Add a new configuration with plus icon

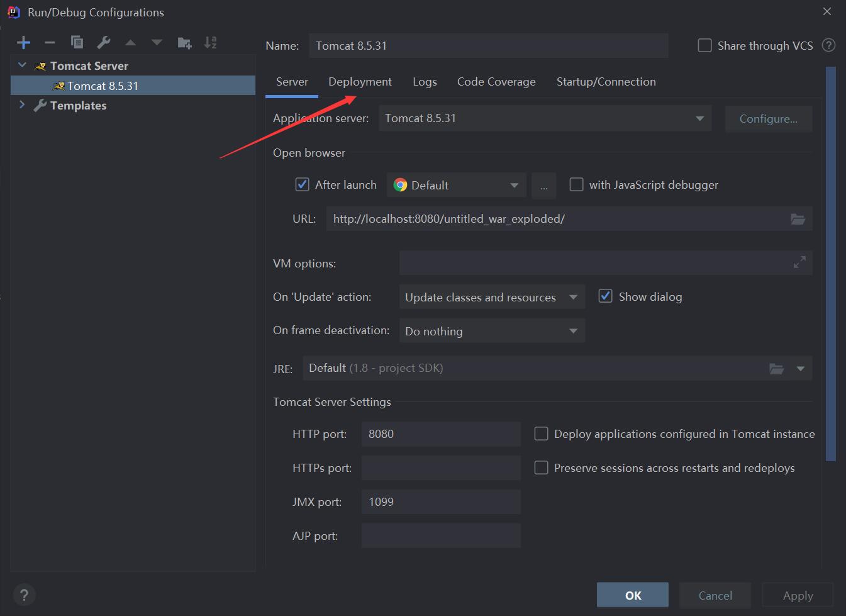pyautogui.click(x=24, y=43)
